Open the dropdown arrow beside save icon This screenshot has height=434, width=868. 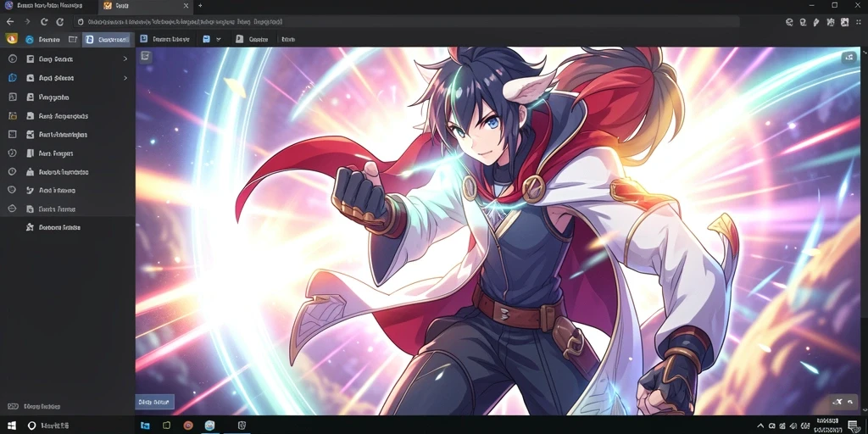pos(219,39)
